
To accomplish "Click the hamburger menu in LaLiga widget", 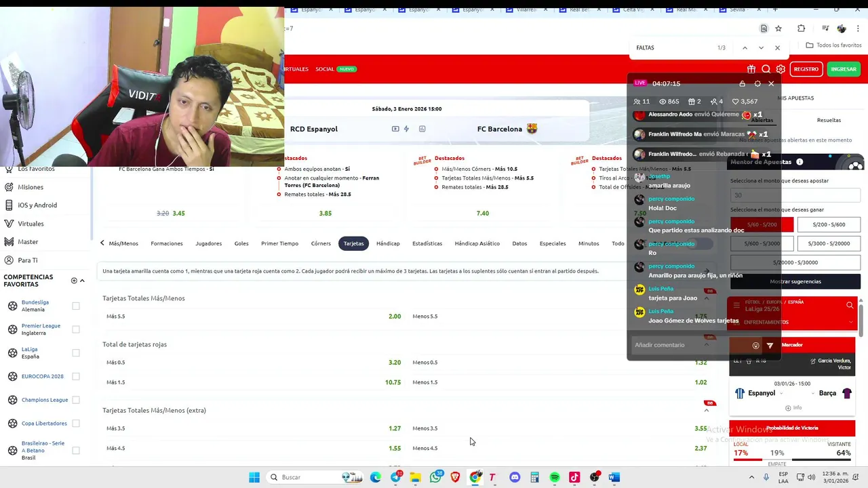I will (736, 306).
